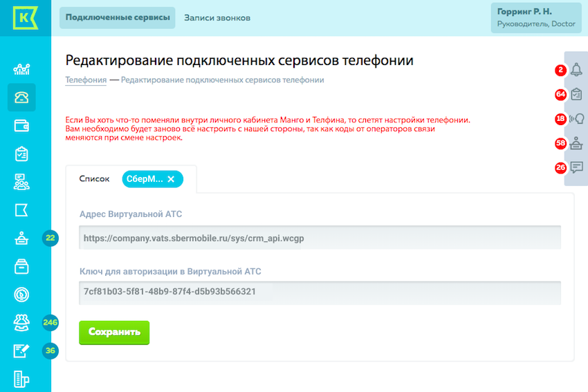This screenshot has width=588, height=392.
Task: Open the patients group icon with 246 badge
Action: coord(21,322)
